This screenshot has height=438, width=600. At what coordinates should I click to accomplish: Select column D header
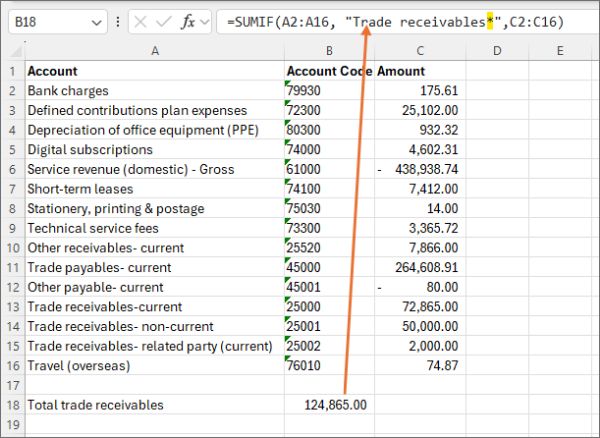(497, 51)
